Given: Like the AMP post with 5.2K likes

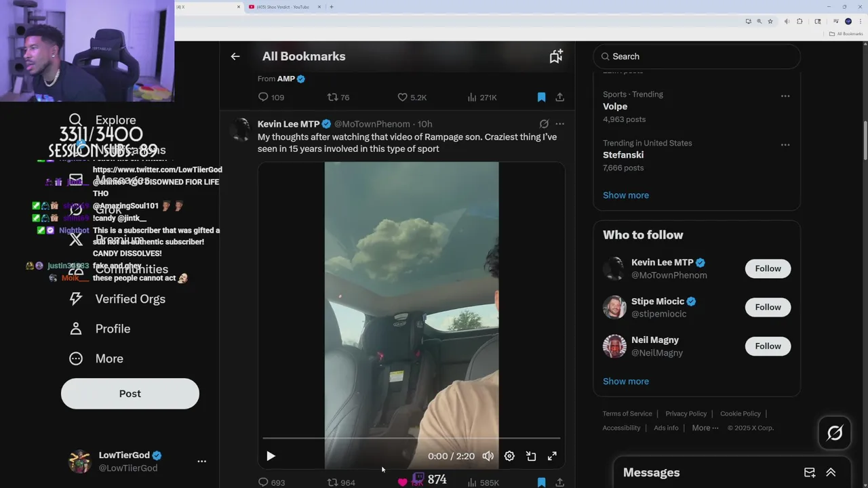Looking at the screenshot, I should pyautogui.click(x=412, y=98).
